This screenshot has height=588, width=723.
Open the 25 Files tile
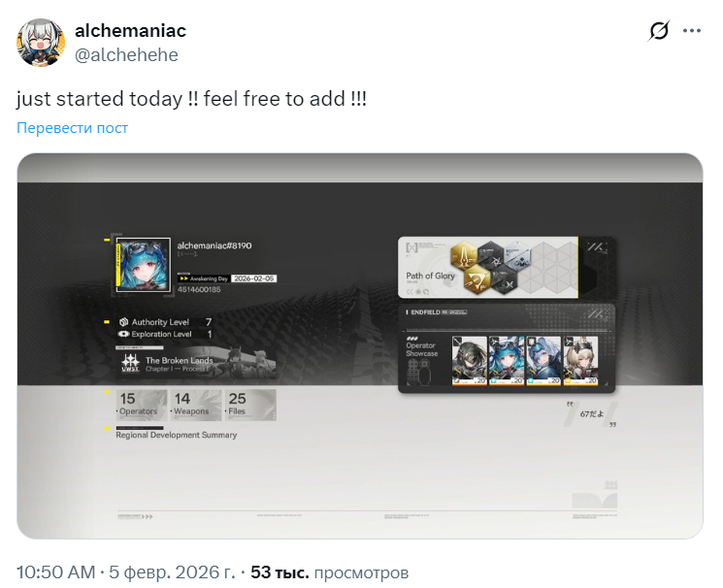click(250, 405)
